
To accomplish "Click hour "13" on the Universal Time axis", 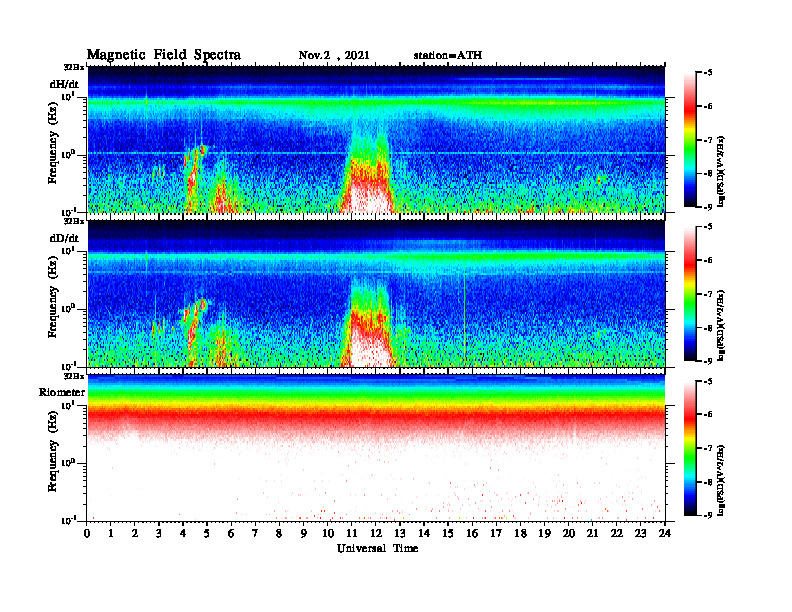I will click(400, 533).
